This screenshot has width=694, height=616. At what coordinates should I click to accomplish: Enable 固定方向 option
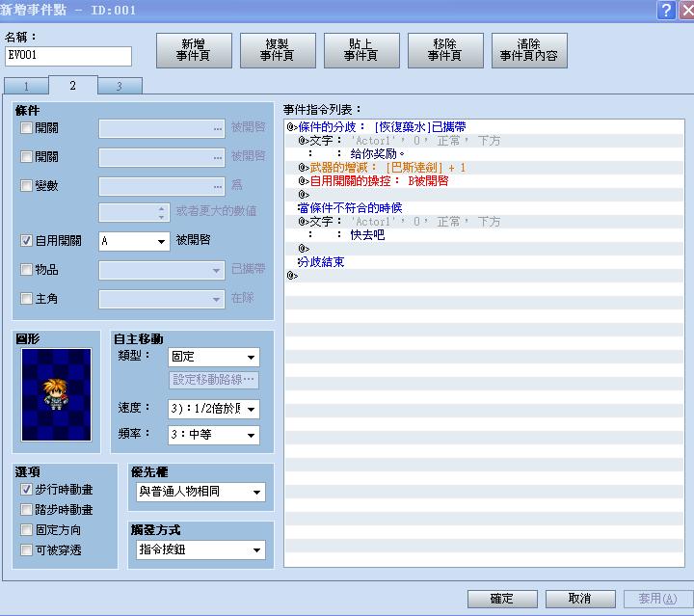coord(27,529)
